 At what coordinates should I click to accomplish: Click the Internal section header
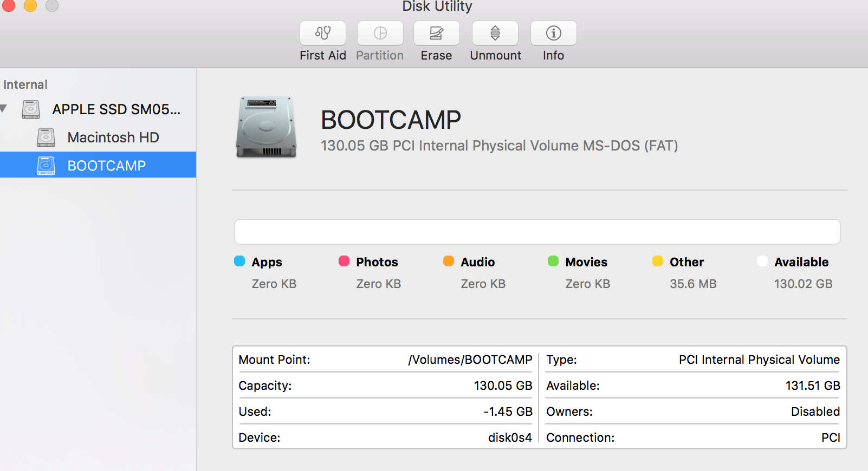pyautogui.click(x=25, y=84)
